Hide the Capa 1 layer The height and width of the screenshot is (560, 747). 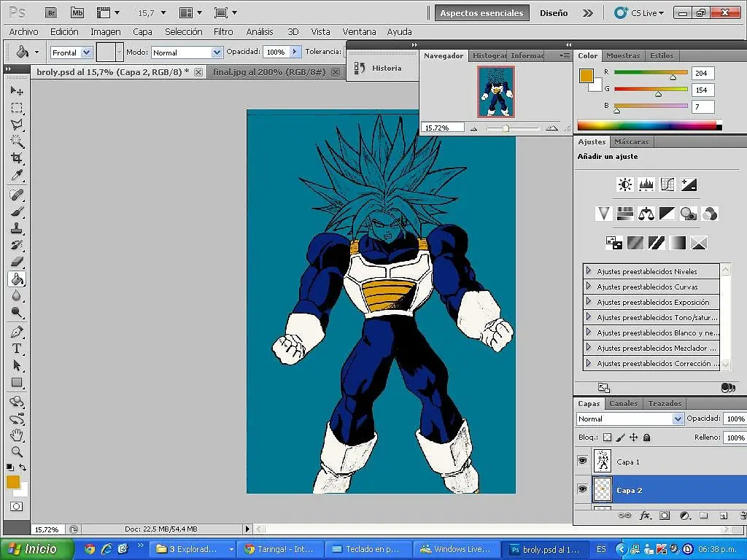(582, 461)
